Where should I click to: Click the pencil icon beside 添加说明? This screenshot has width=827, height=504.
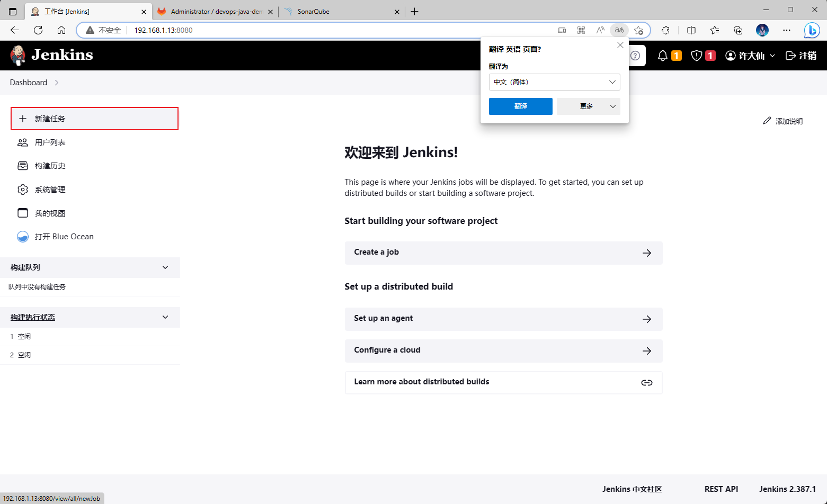767,121
